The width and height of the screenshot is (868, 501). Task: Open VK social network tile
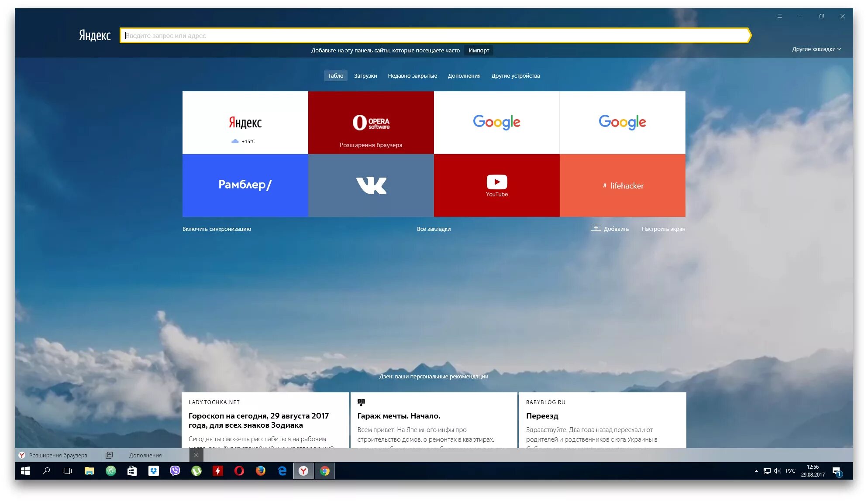[x=370, y=185]
